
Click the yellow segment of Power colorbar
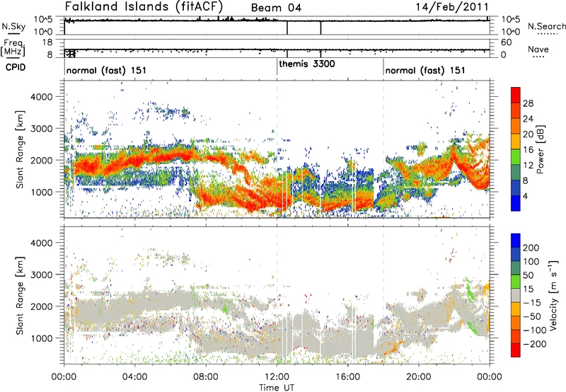(x=516, y=142)
